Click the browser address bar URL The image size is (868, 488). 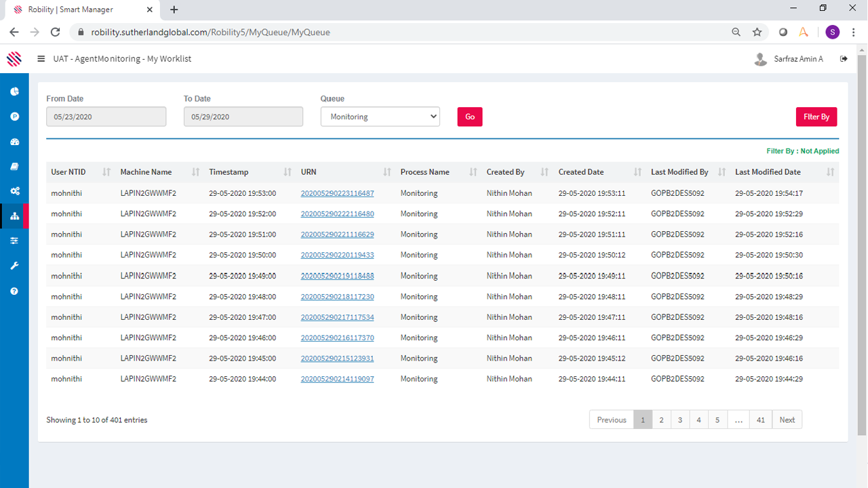coord(210,32)
